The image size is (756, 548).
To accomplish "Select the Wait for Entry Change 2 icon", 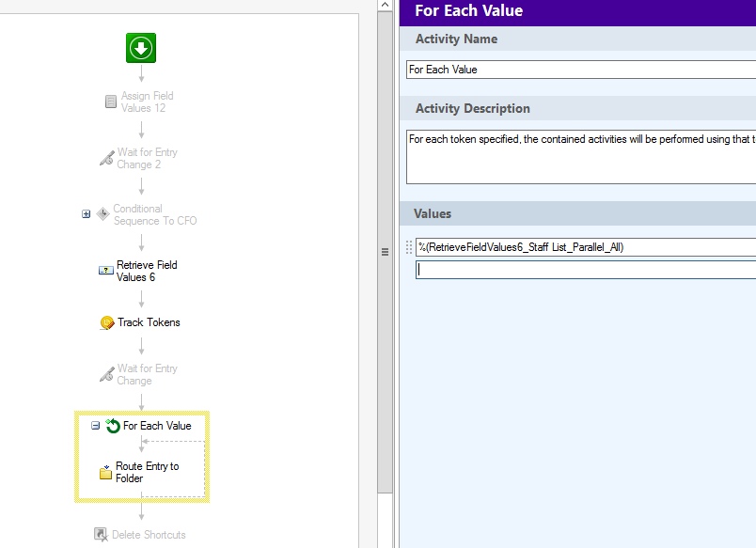I will pos(107,158).
